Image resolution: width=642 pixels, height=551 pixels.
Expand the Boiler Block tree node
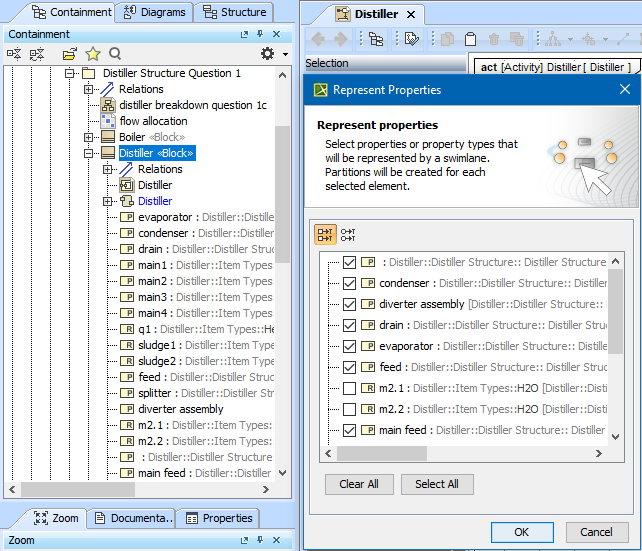(x=89, y=137)
